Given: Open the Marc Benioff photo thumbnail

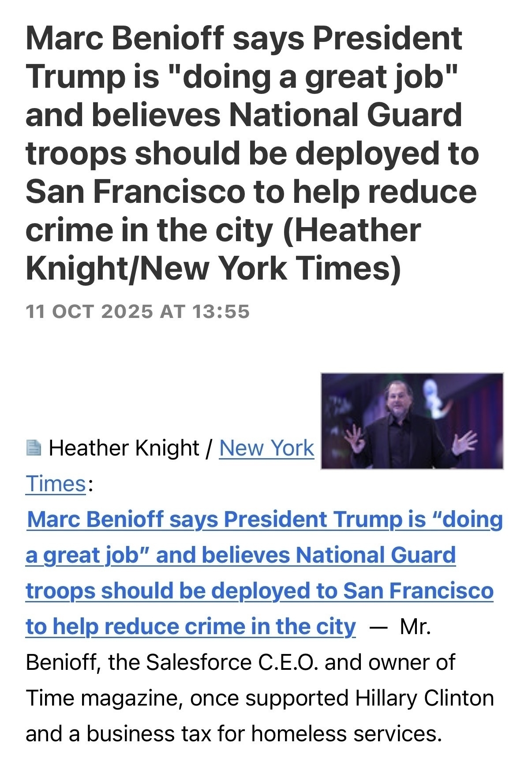Looking at the screenshot, I should (412, 421).
